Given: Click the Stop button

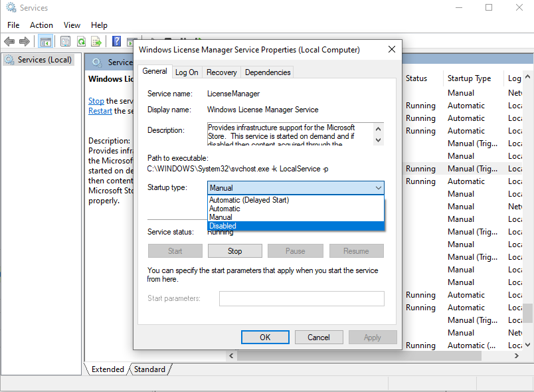Looking at the screenshot, I should point(234,250).
